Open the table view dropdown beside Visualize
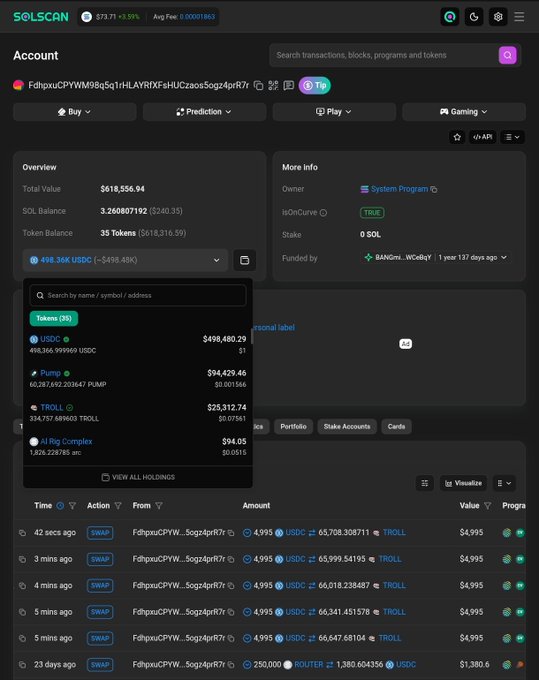The width and height of the screenshot is (539, 680). tap(504, 483)
